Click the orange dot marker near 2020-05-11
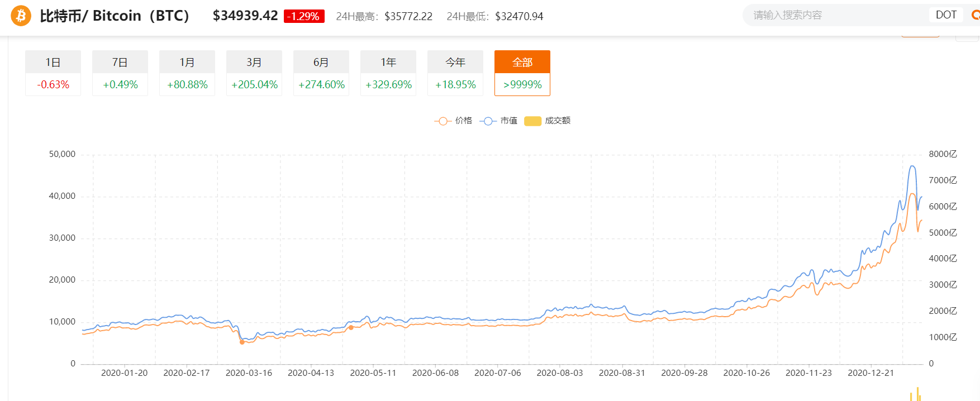Image resolution: width=980 pixels, height=401 pixels. (x=351, y=328)
